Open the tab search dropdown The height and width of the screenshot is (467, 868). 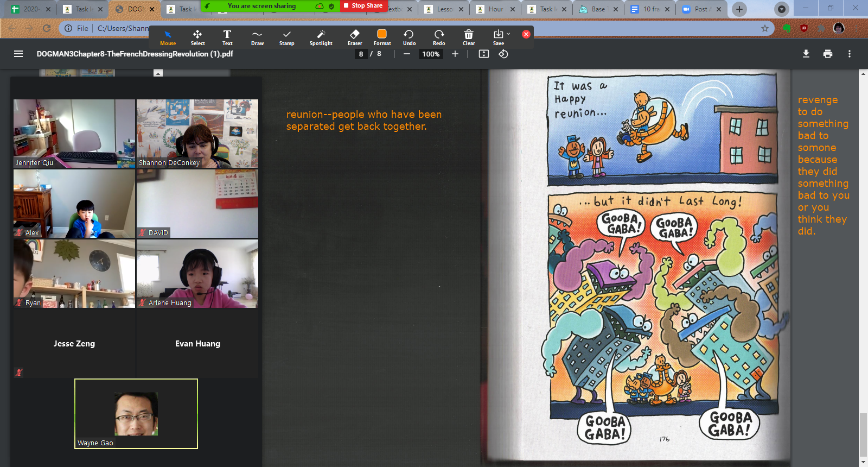pos(781,9)
